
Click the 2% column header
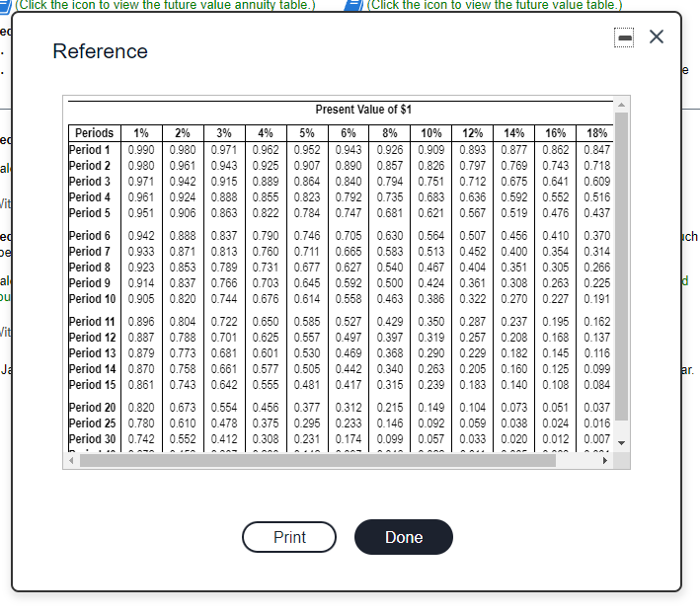tap(183, 133)
